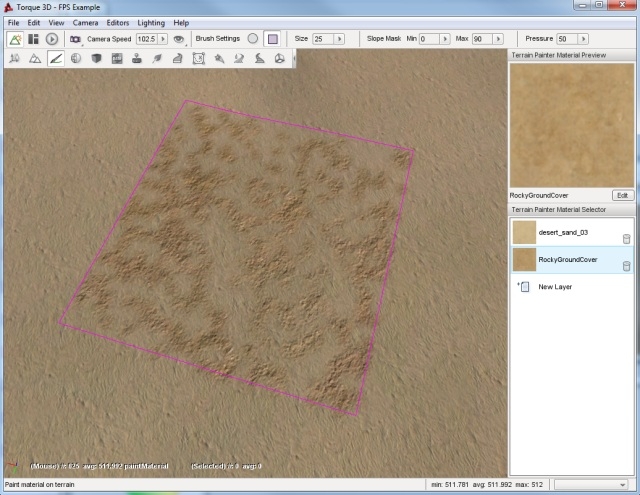Image resolution: width=640 pixels, height=495 pixels.
Task: Select the desert_sand_03 material swatch
Action: [524, 232]
